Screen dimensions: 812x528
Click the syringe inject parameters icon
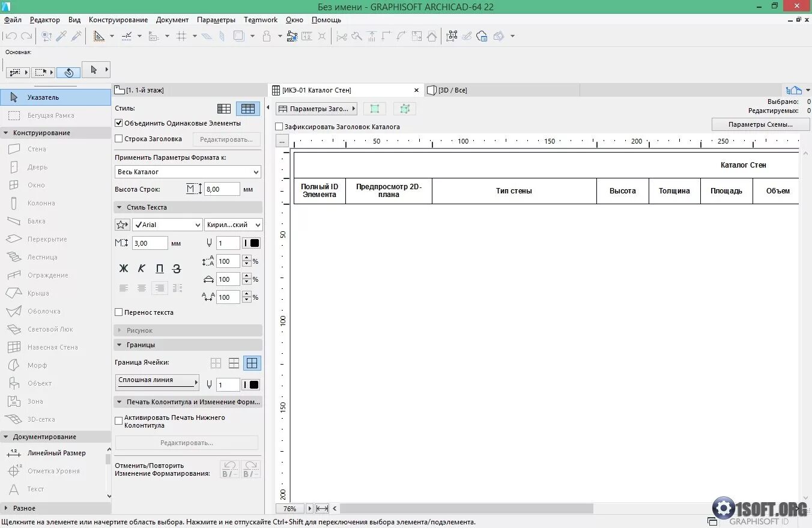(76, 36)
